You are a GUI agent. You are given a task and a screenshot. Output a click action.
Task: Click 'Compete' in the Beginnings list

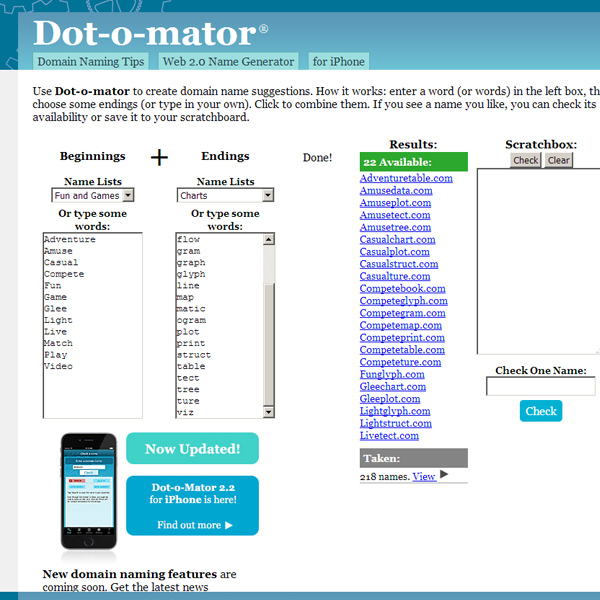[64, 274]
